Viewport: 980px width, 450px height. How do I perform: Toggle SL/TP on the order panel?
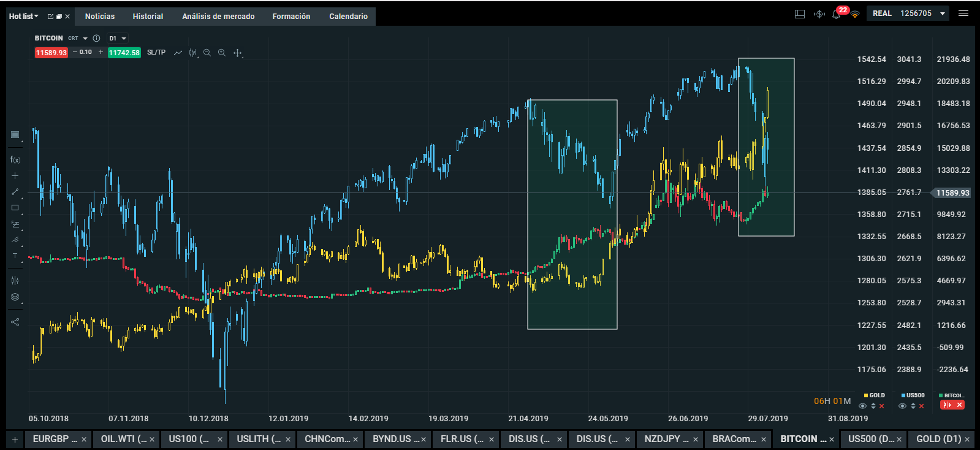point(156,53)
